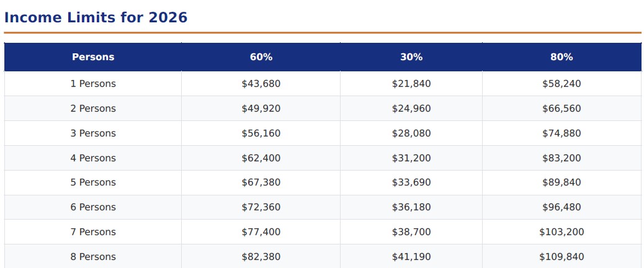This screenshot has width=644, height=268.
Task: Click the $21,840 value
Action: [x=411, y=84]
